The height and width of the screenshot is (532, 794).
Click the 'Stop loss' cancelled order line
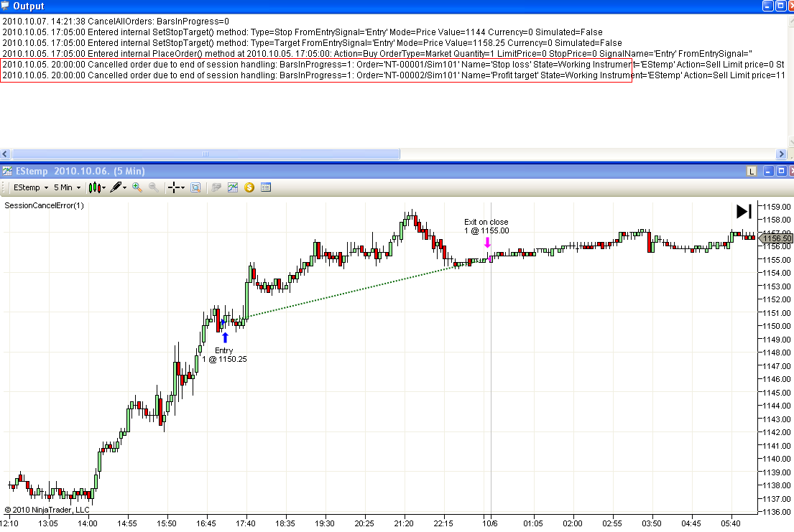[393, 65]
